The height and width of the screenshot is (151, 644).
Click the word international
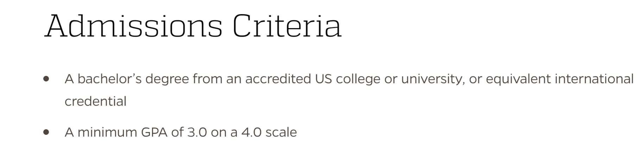click(594, 79)
